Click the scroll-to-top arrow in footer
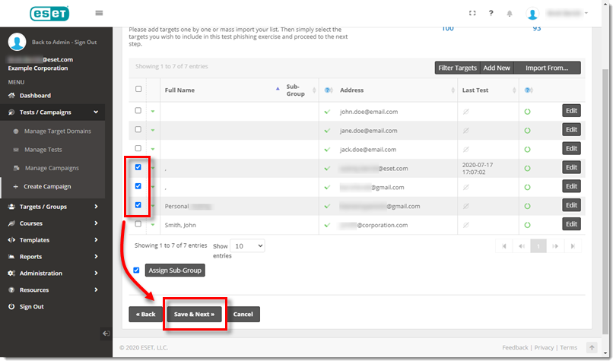Screen dimensions: 616x364 click(x=591, y=347)
